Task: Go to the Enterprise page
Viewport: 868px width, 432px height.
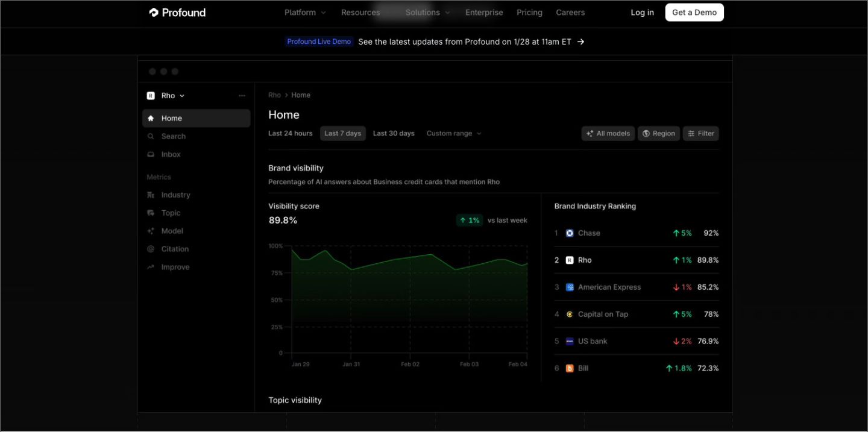Action: 484,13
